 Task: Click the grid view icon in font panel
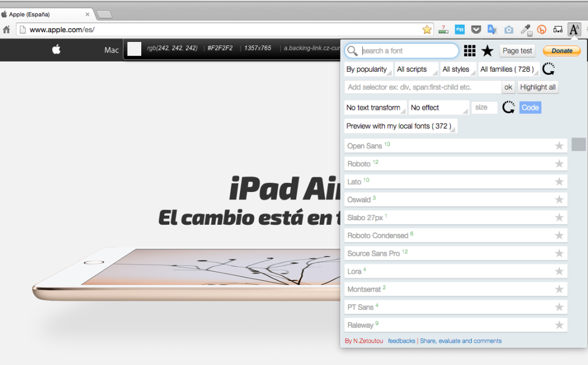click(x=470, y=51)
